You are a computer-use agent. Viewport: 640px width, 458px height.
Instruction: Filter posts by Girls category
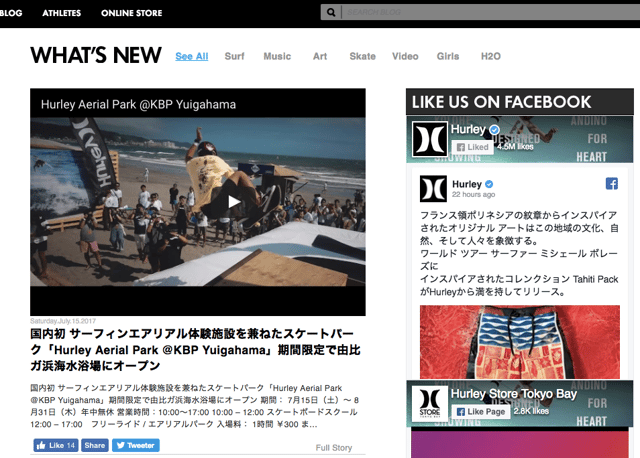448,56
